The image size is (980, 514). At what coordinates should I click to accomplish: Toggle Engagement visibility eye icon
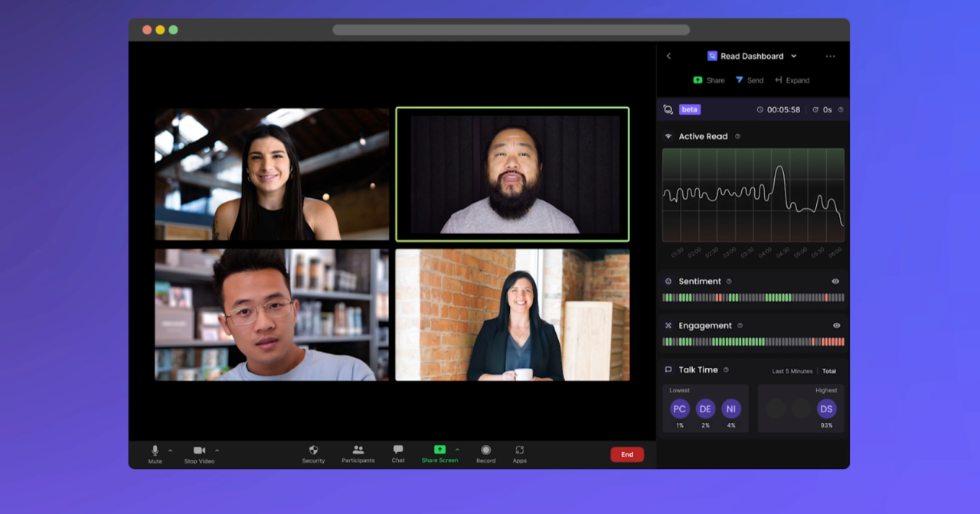(835, 326)
